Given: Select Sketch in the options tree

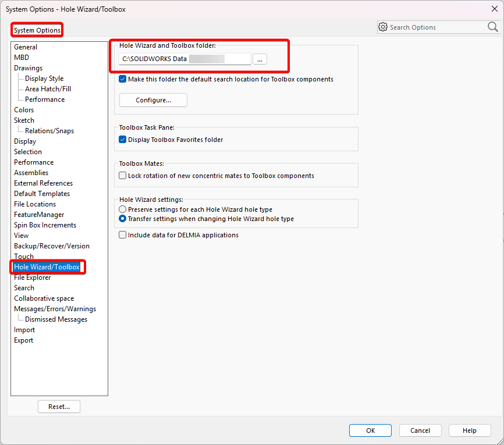Looking at the screenshot, I should tap(24, 120).
